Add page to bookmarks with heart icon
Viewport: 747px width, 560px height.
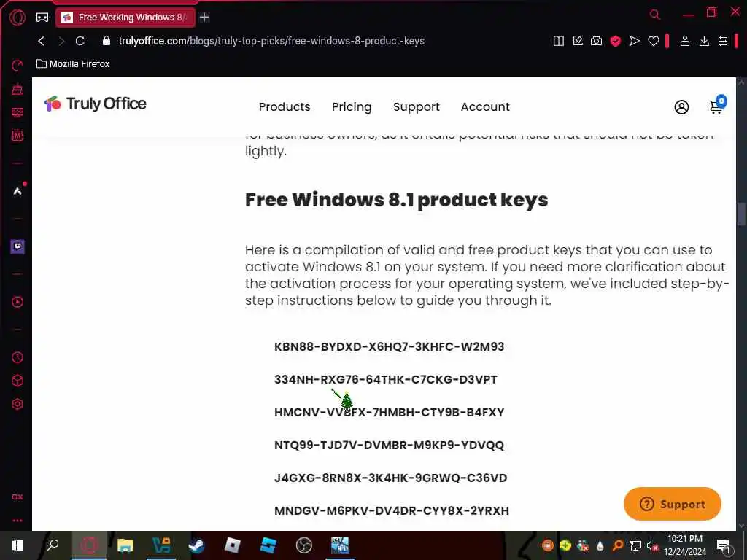coord(653,41)
